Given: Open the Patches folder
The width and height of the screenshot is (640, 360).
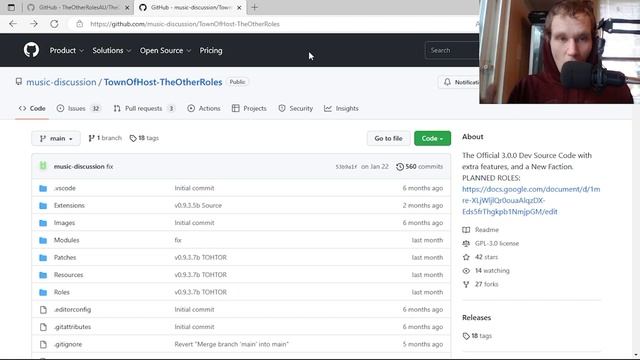Looking at the screenshot, I should click(x=65, y=258).
